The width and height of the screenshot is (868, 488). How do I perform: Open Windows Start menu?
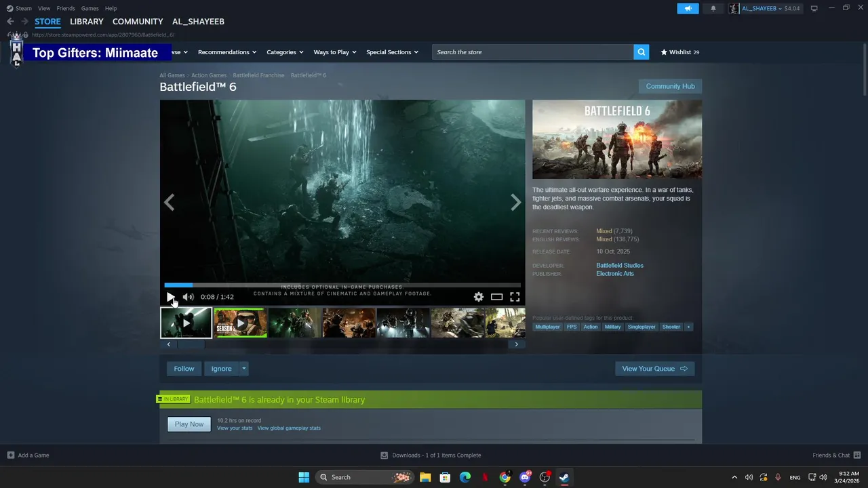[304, 477]
